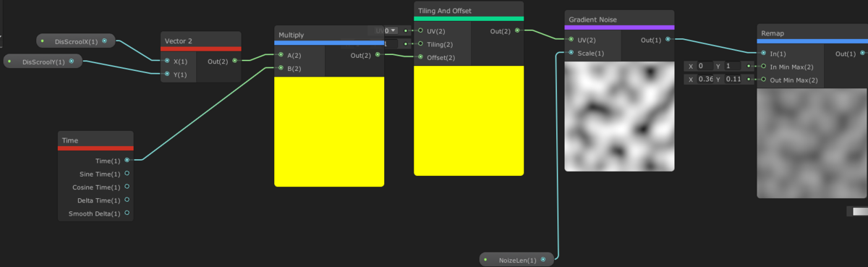Click the B(2) input port on Multiply
This screenshot has width=868, height=267.
(x=281, y=68)
